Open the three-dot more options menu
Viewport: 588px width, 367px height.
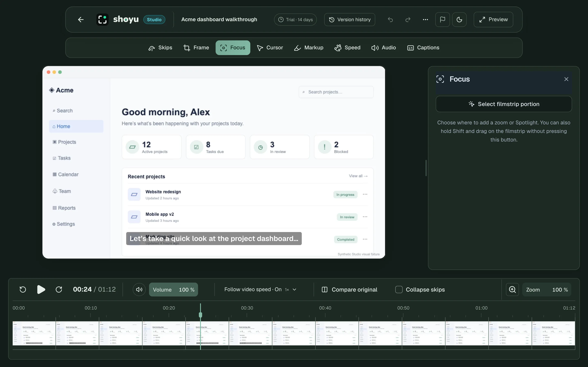pyautogui.click(x=425, y=19)
